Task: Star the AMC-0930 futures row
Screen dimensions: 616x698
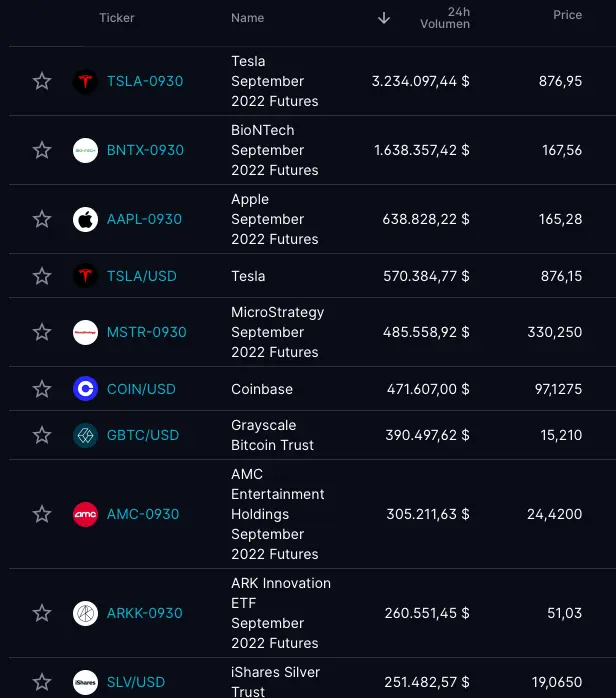Action: click(x=42, y=514)
